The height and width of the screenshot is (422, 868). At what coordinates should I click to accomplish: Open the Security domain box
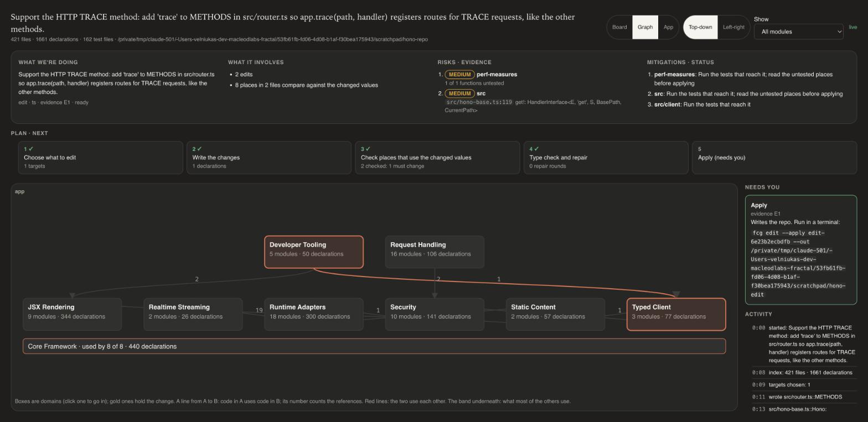(x=435, y=315)
